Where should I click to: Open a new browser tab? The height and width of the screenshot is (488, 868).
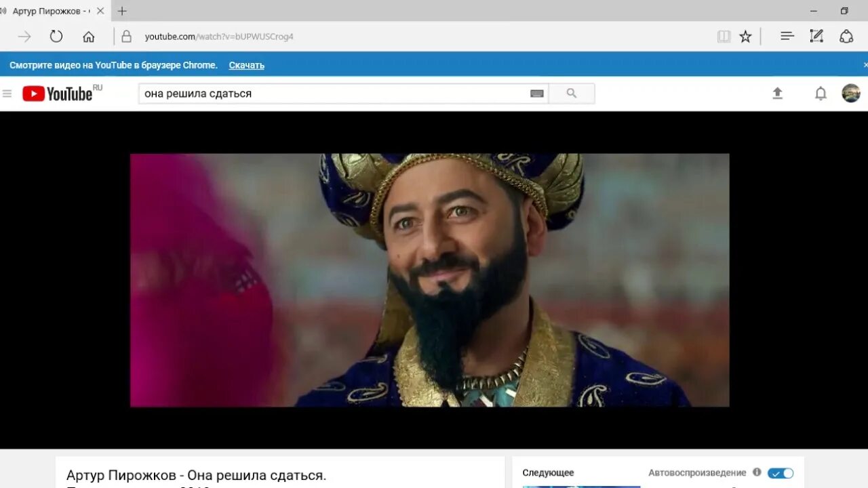122,11
